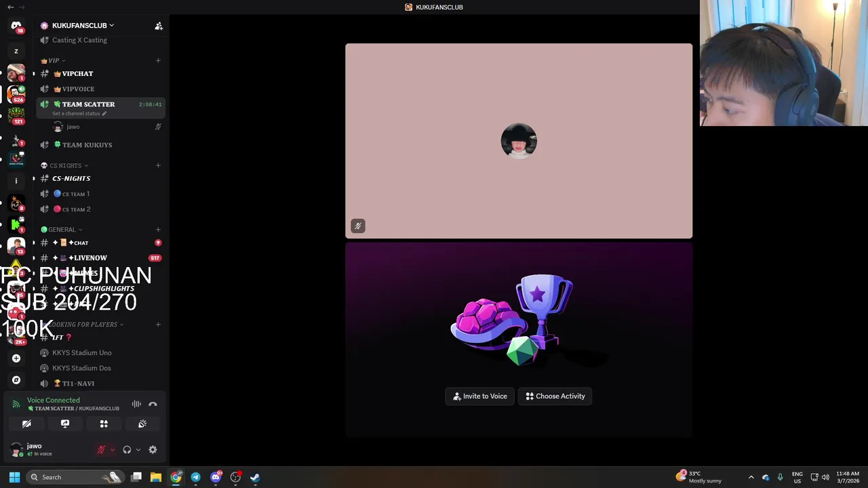Show hidden system tray icons
The width and height of the screenshot is (868, 488).
click(751, 477)
